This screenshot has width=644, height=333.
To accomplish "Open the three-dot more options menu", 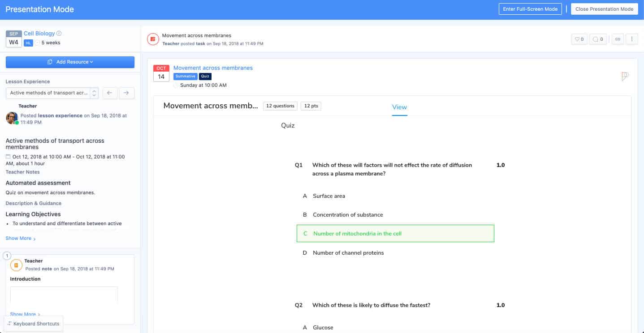I will (x=631, y=39).
